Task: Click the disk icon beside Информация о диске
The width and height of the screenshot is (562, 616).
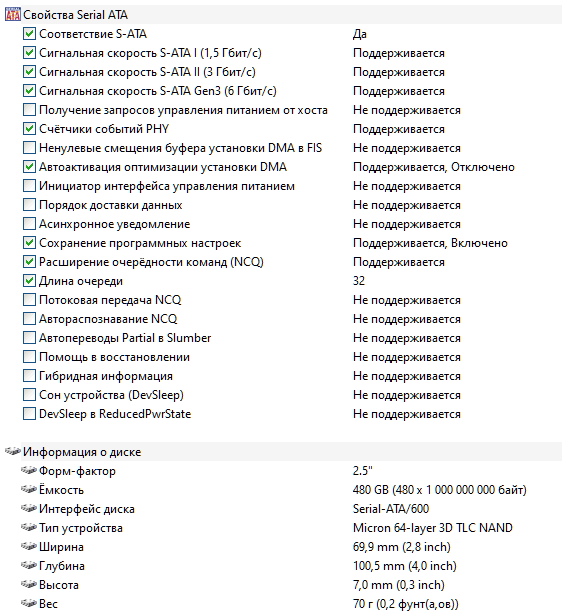Action: click(x=13, y=452)
